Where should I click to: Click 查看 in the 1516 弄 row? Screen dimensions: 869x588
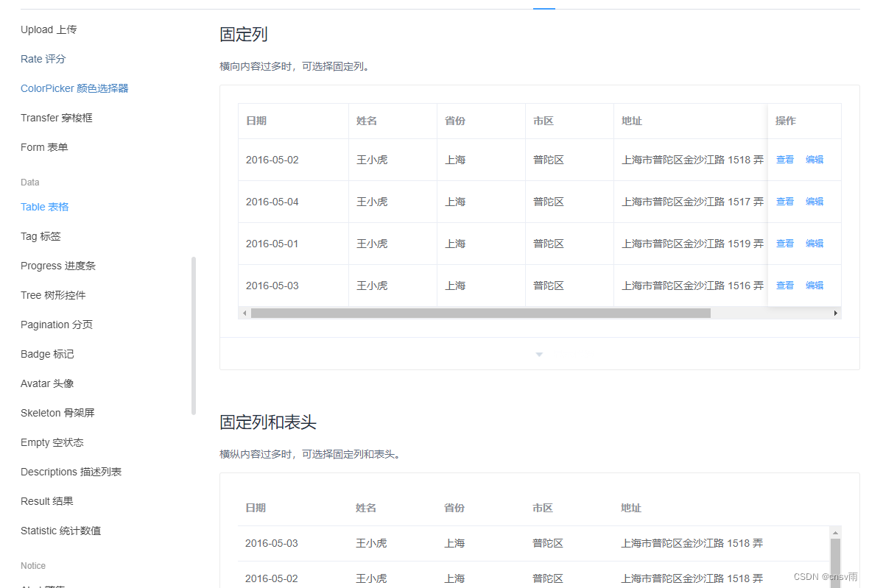(785, 286)
